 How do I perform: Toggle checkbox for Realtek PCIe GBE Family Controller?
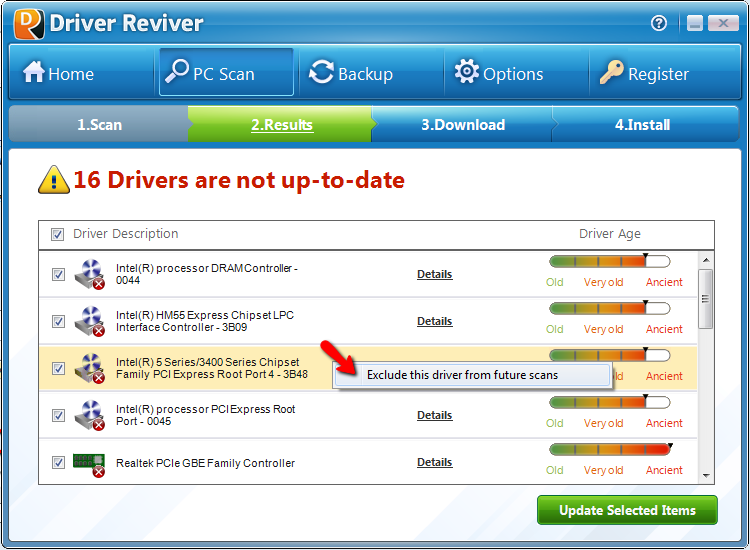tap(58, 462)
